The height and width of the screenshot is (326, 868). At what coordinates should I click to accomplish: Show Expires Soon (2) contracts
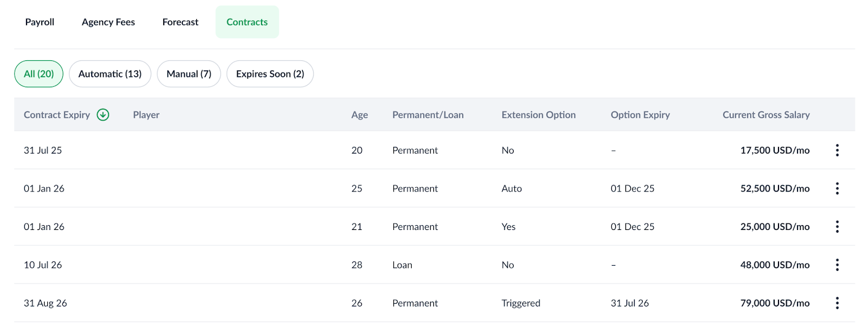coord(270,74)
